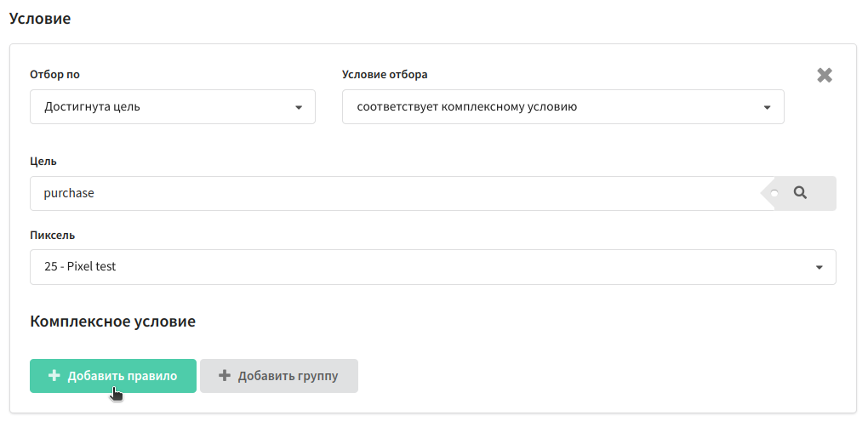
Task: Expand the Пиксель dropdown arrow
Action: 819,267
